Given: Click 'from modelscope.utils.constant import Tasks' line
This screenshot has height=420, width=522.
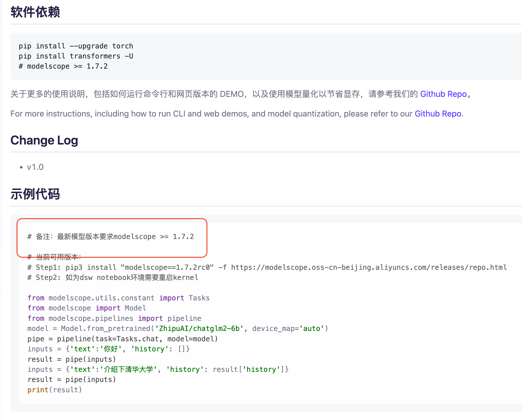Looking at the screenshot, I should [x=118, y=298].
